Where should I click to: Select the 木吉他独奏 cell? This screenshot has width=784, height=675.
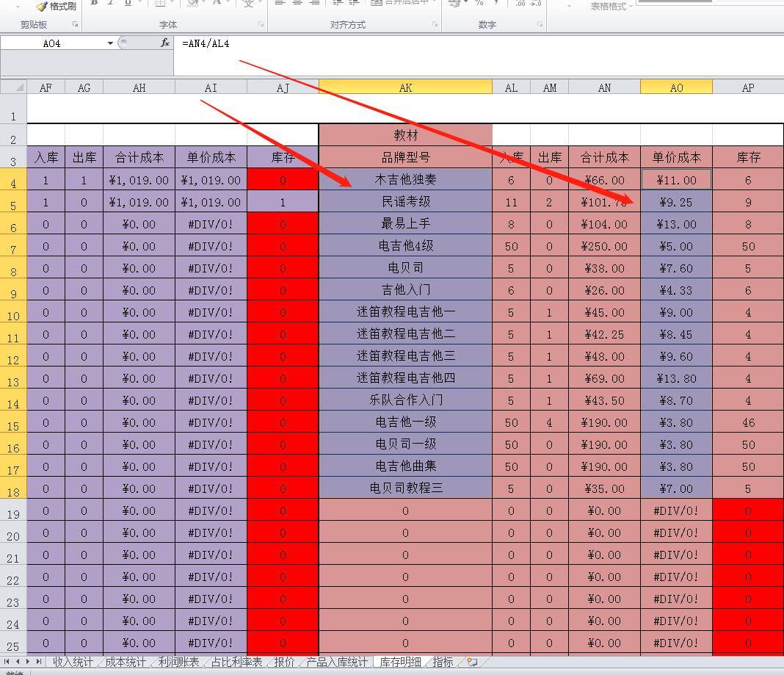coord(405,179)
